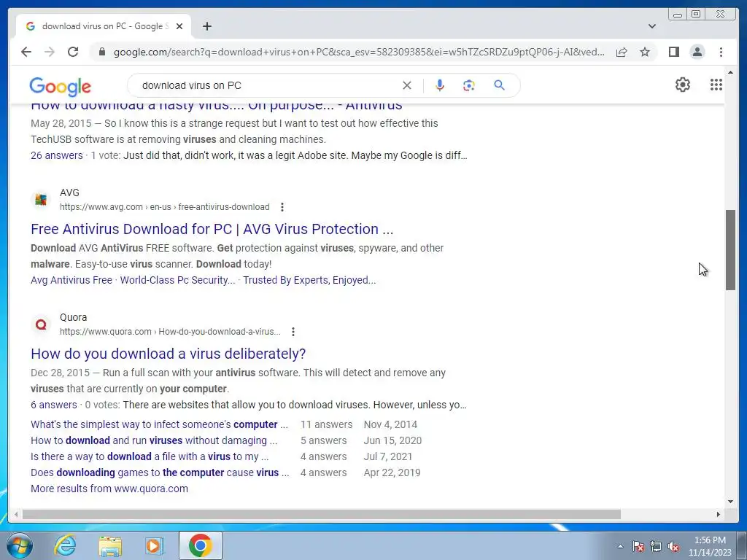The image size is (747, 560).
Task: Open Chrome three-dot menu
Action: pyautogui.click(x=721, y=52)
